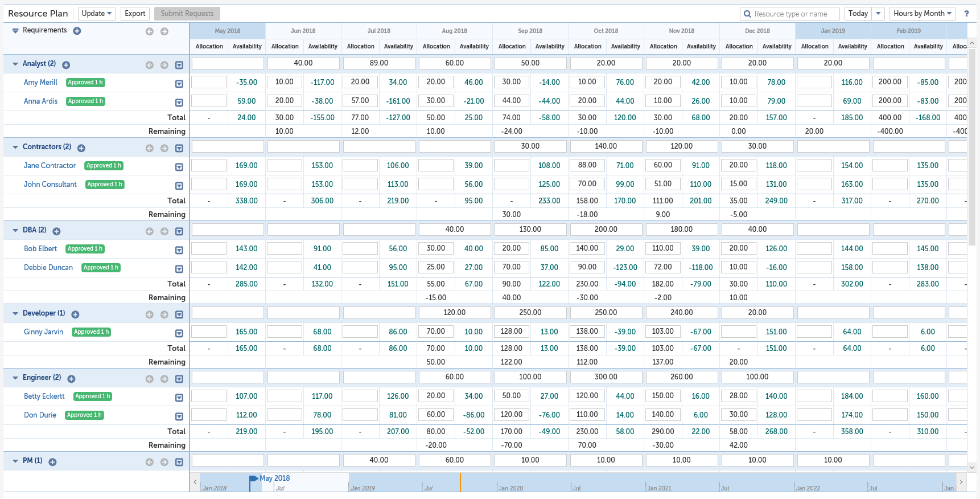Open row actions menu for Betty Eckertt
The width and height of the screenshot is (980, 499).
[x=179, y=398]
